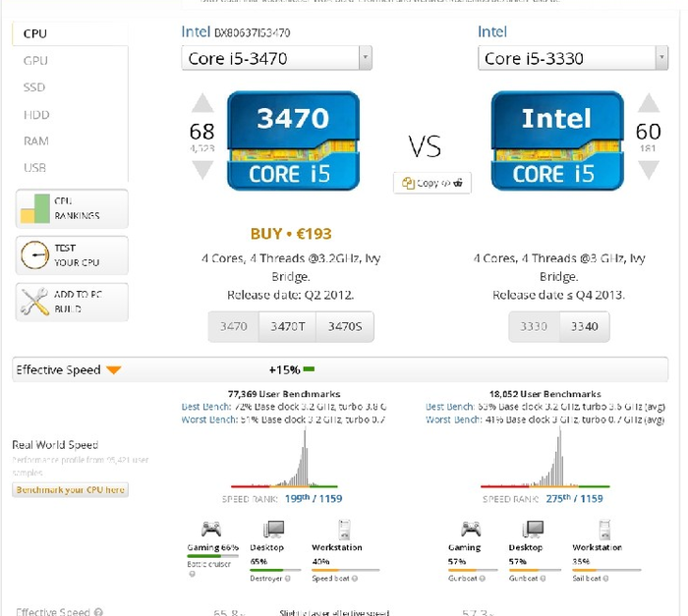Click Add to PC Build tools icon

tap(34, 302)
